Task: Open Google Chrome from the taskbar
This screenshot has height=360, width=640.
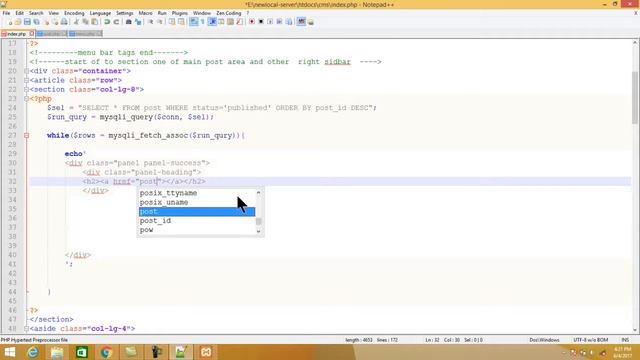Action: click(x=106, y=352)
